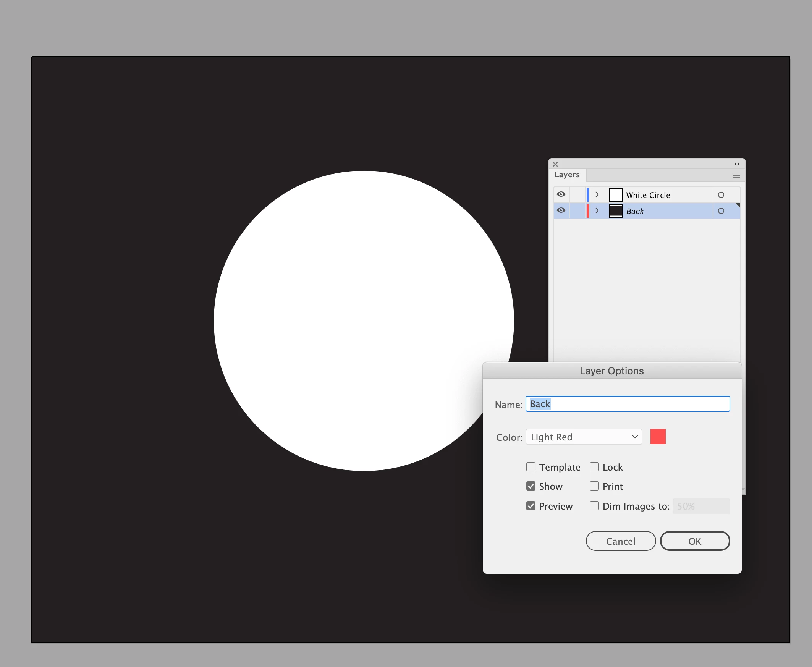
Task: Expand the Back layer contents
Action: pyautogui.click(x=597, y=211)
